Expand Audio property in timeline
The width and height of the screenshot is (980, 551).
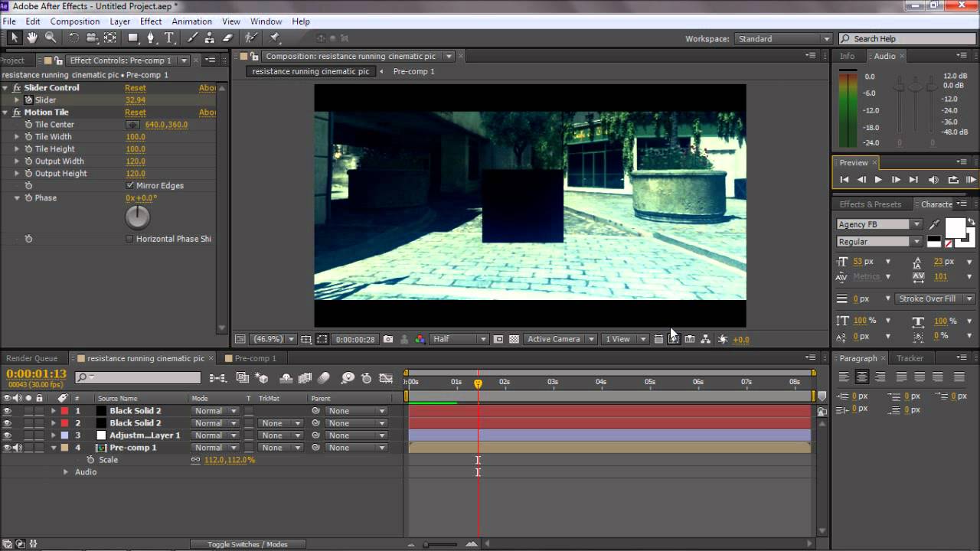pyautogui.click(x=66, y=472)
